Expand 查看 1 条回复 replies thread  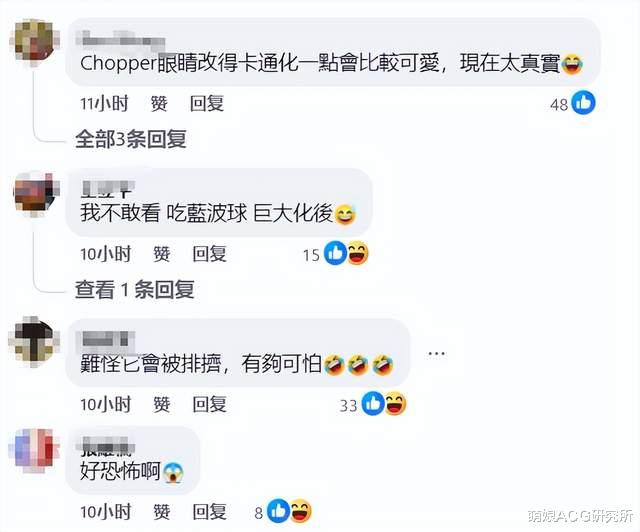[x=134, y=289]
